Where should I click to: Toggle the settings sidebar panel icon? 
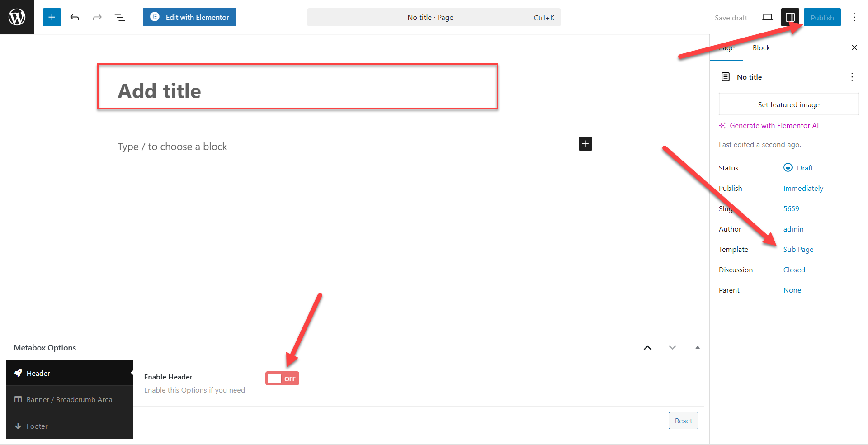(790, 17)
